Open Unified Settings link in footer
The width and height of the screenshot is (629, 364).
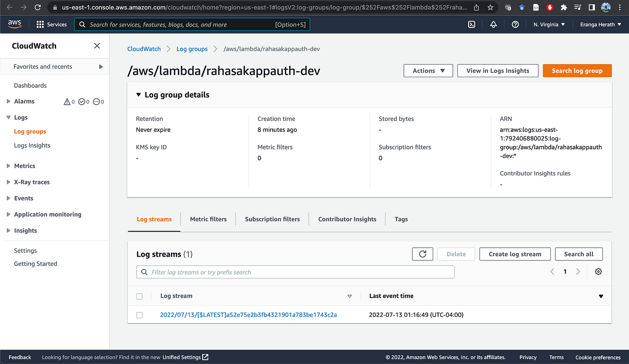(x=186, y=357)
